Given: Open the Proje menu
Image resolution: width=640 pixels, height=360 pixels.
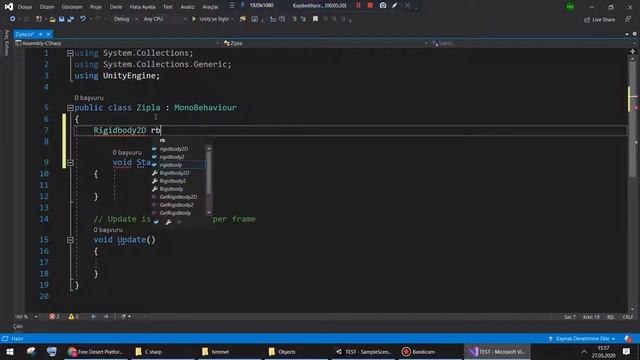Looking at the screenshot, I should (96, 7).
